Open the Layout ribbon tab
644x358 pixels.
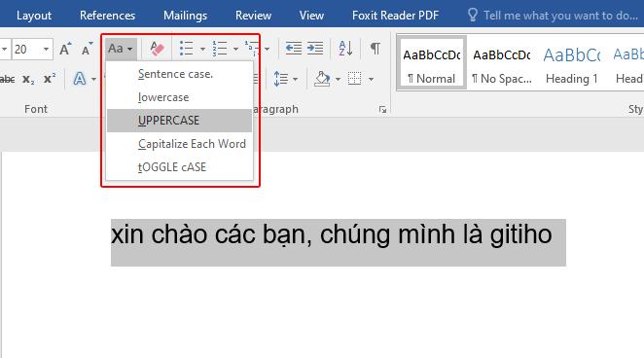tap(34, 16)
